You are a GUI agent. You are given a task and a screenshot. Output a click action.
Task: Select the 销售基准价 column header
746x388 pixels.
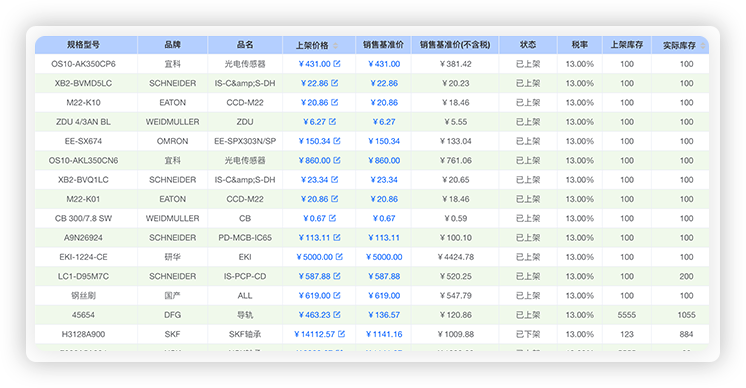tap(383, 45)
